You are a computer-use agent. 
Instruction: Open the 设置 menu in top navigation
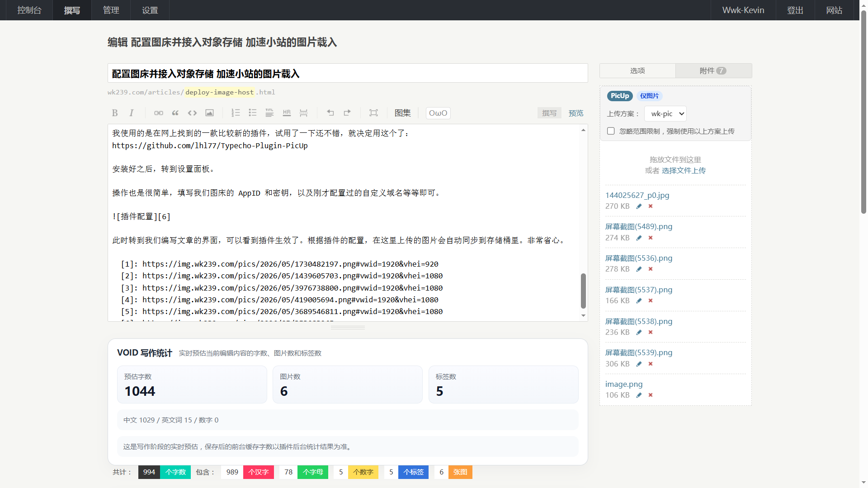150,10
